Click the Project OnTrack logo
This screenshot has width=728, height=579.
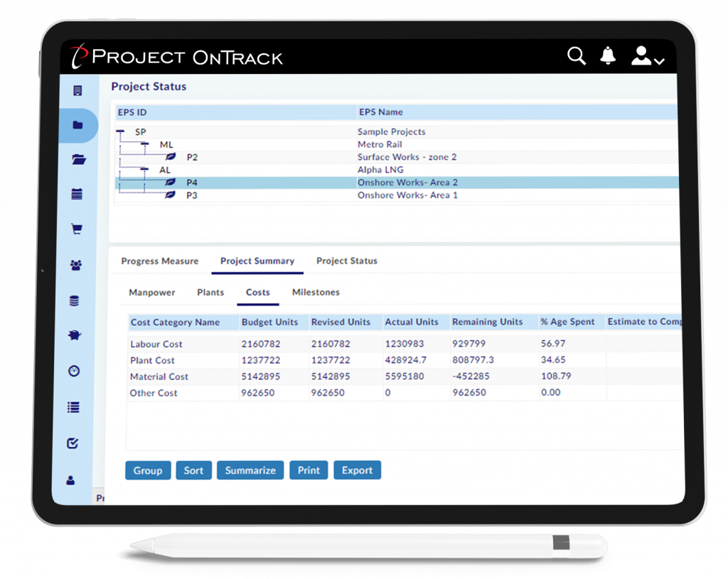click(176, 57)
